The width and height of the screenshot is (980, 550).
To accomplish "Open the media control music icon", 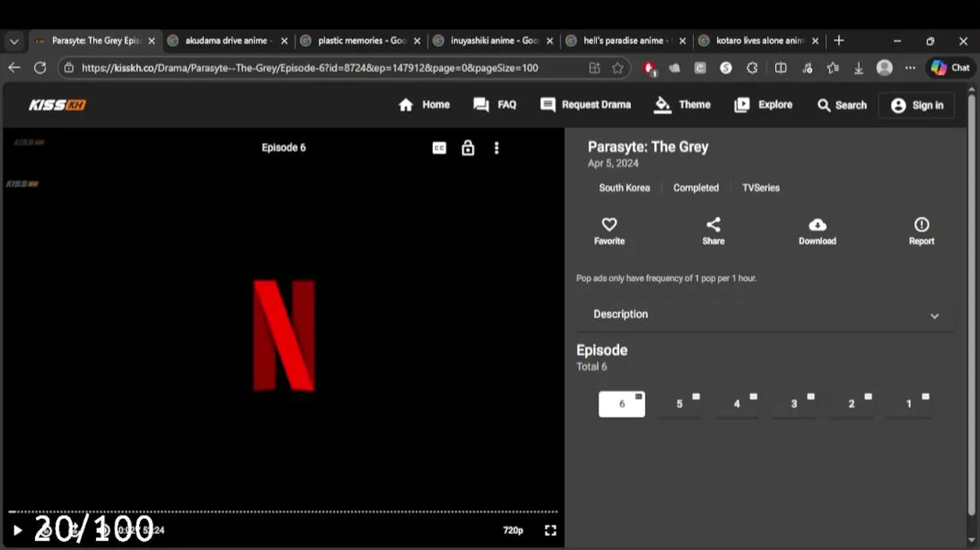I will click(808, 68).
